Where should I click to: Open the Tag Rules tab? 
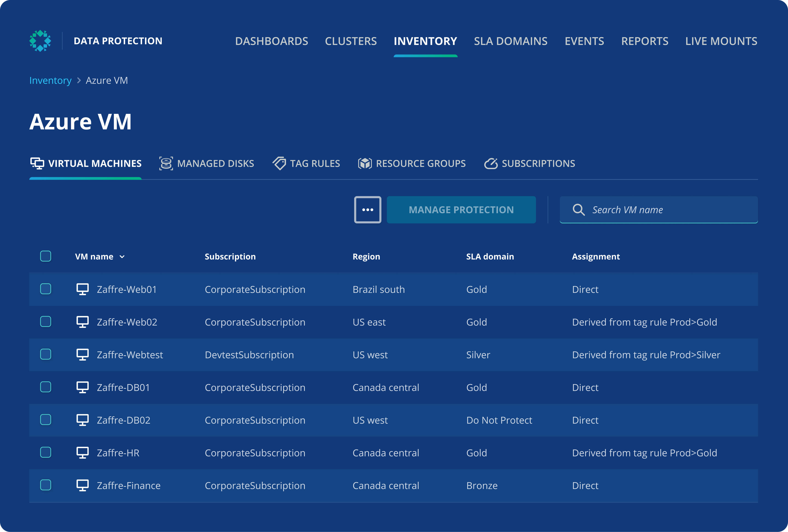tap(306, 163)
